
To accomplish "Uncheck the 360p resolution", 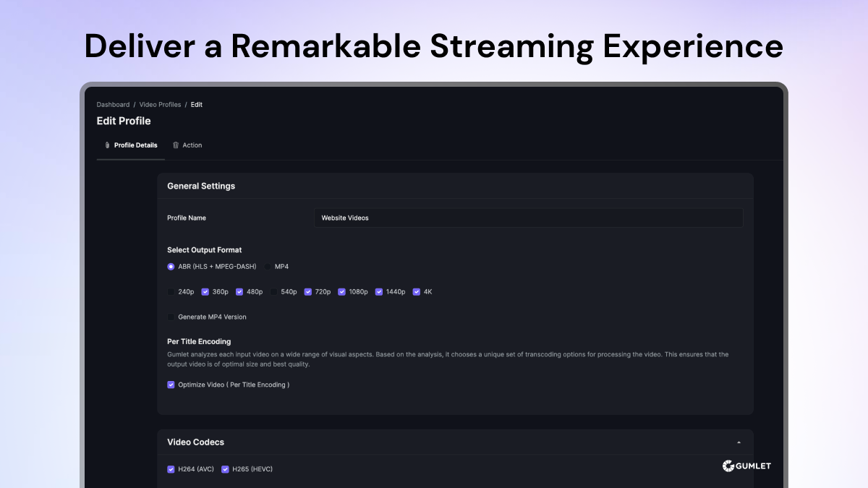I will coord(205,292).
